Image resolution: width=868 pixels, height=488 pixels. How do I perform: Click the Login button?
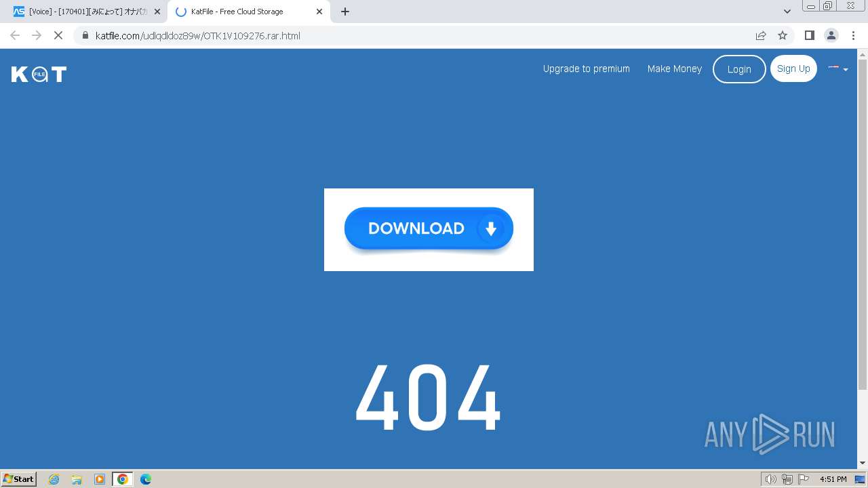coord(739,69)
